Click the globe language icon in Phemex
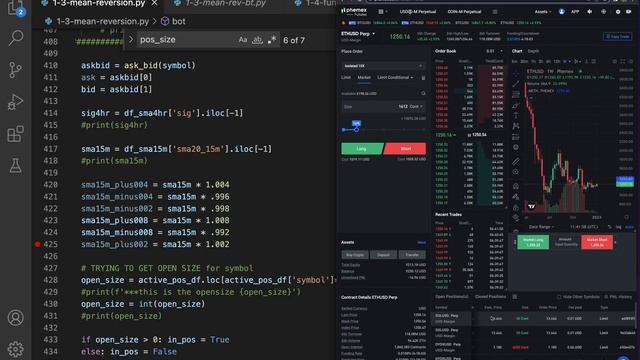Image resolution: width=640 pixels, height=360 pixels. tap(604, 12)
